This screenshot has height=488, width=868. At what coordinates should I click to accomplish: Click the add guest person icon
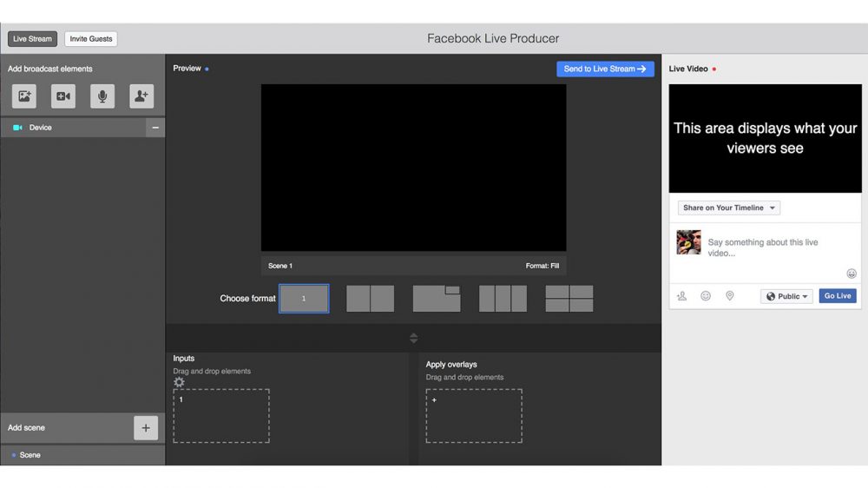(x=141, y=96)
